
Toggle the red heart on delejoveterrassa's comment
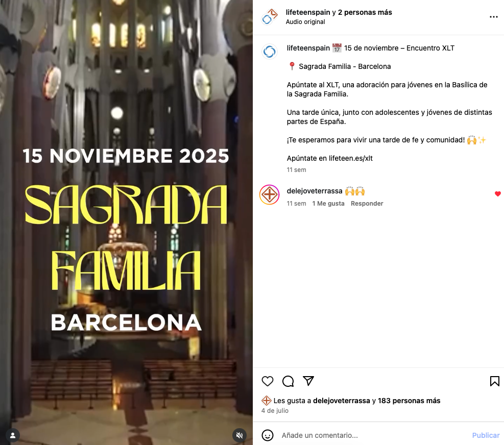[x=497, y=194]
